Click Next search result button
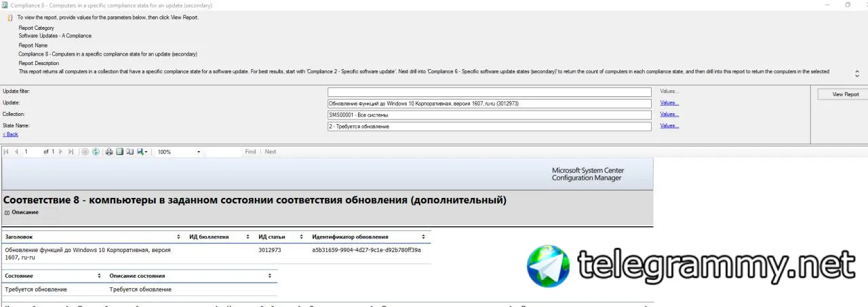The width and height of the screenshot is (868, 307). click(271, 152)
